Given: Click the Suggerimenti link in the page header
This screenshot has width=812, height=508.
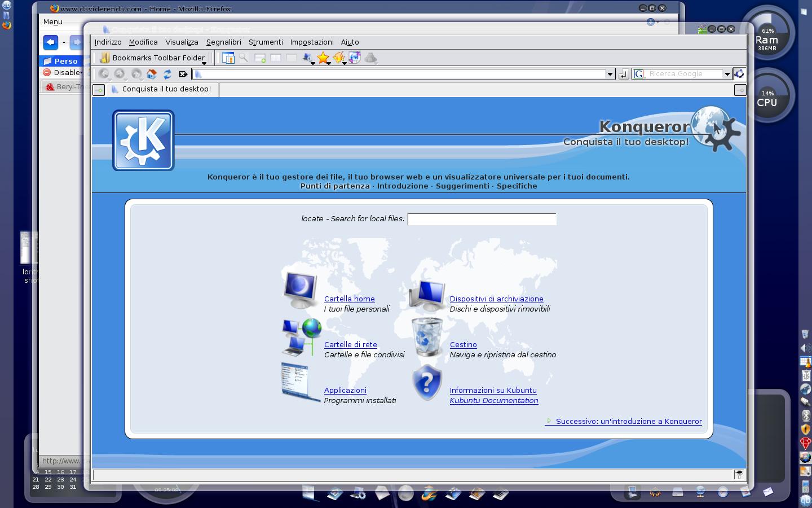Looking at the screenshot, I should pyautogui.click(x=462, y=186).
